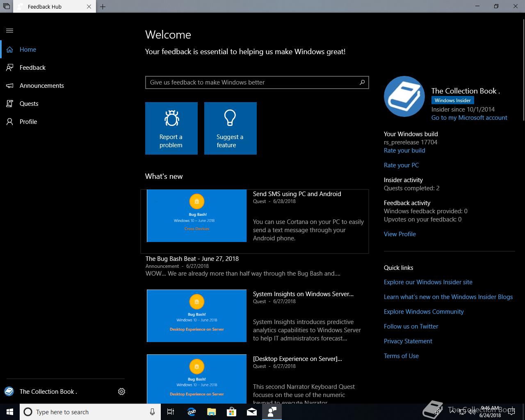This screenshot has width=525, height=420.
Task: Navigate to Quests section
Action: [66, 104]
